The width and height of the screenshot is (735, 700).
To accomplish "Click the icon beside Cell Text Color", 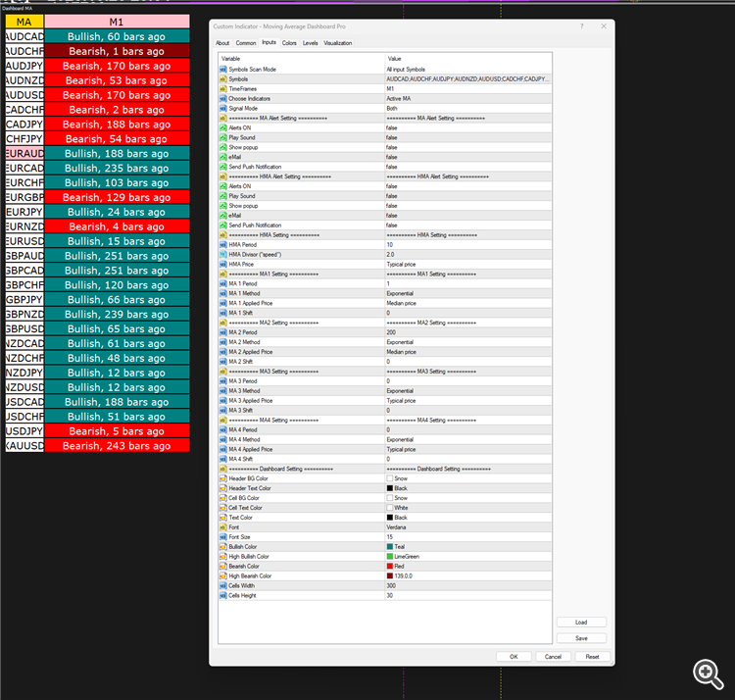I will tap(223, 508).
